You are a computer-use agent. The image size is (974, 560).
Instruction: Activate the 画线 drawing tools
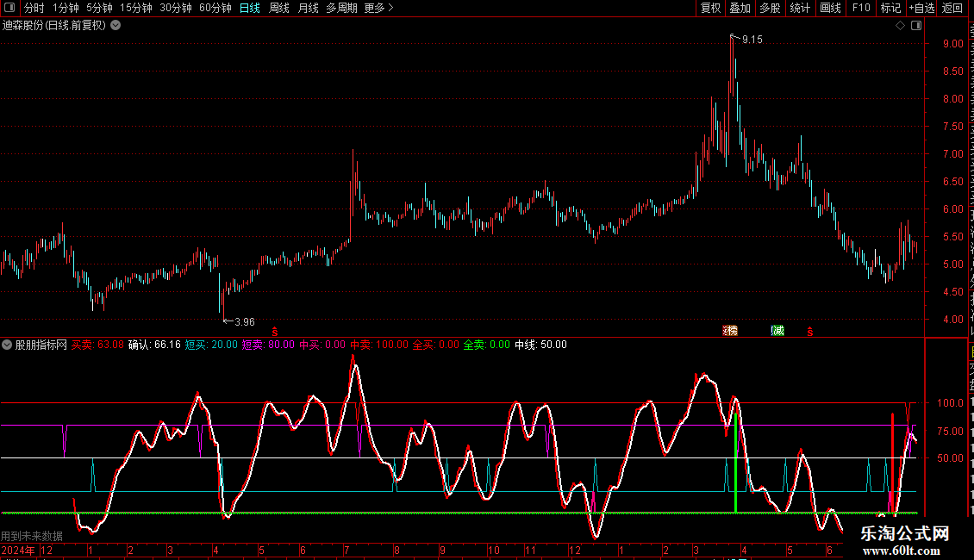pos(830,8)
